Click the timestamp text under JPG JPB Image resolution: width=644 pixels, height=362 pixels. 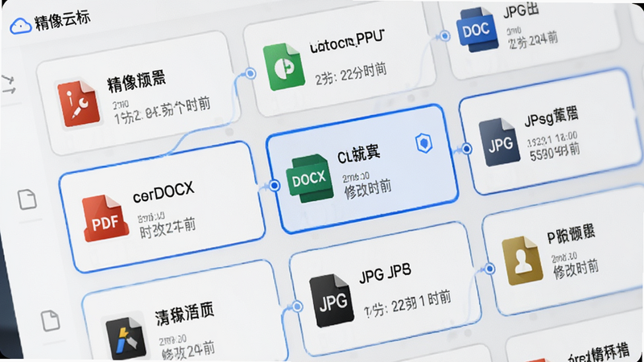point(408,305)
